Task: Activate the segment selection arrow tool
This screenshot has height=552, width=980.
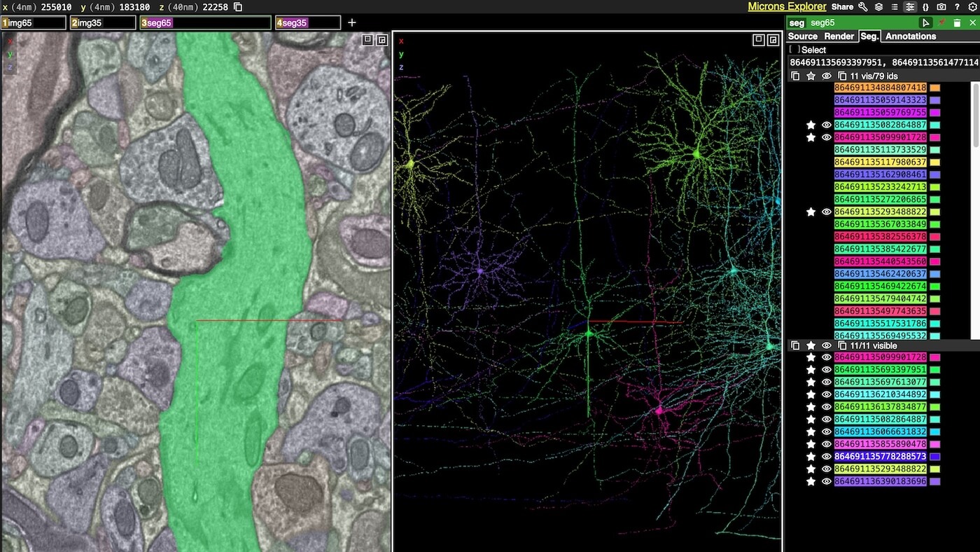Action: click(926, 23)
